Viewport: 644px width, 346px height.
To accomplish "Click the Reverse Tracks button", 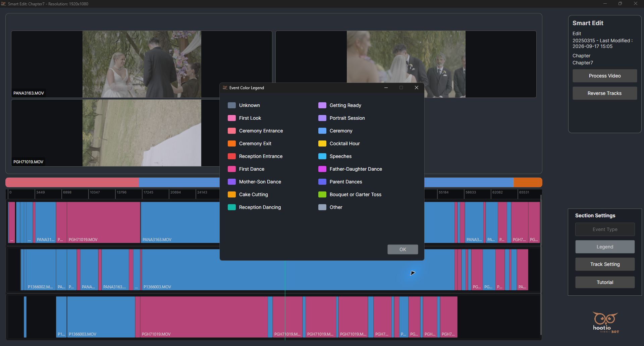I will pyautogui.click(x=604, y=93).
